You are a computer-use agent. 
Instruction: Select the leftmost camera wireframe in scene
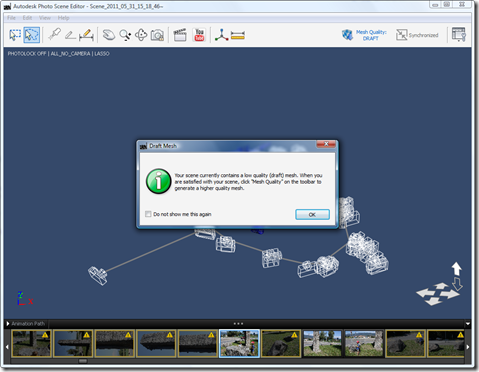(x=98, y=275)
